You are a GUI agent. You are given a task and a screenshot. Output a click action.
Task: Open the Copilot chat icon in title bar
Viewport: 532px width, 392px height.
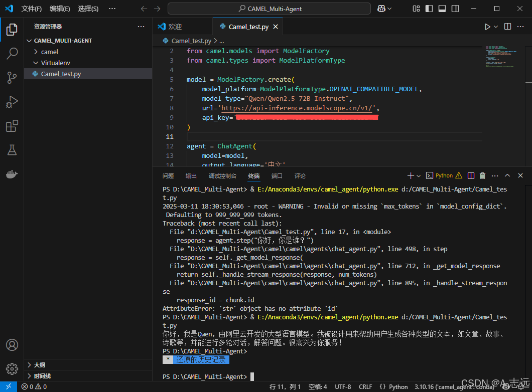(381, 9)
